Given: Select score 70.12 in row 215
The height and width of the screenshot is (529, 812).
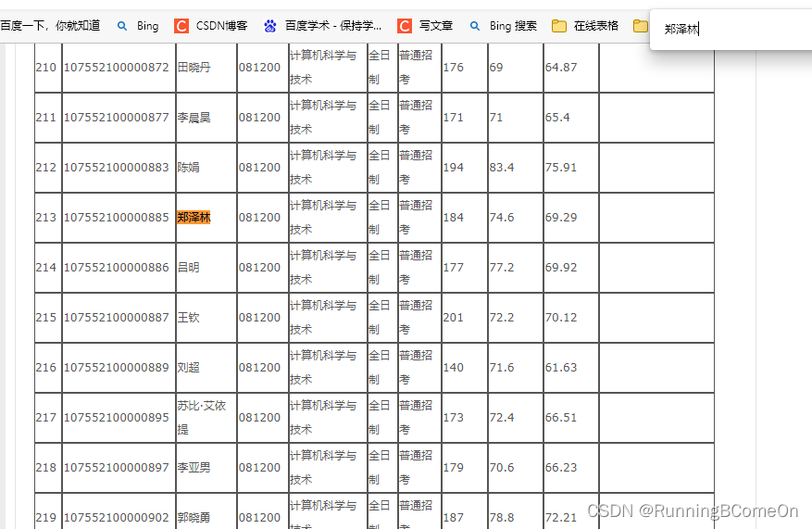Looking at the screenshot, I should [x=561, y=318].
